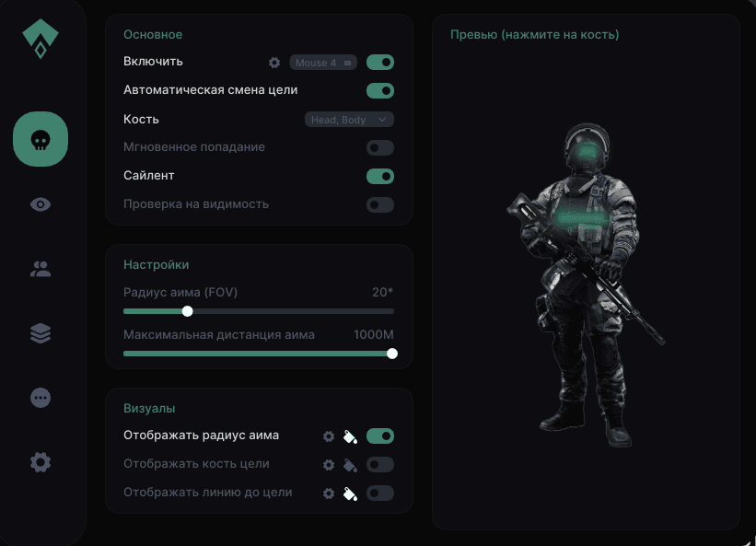756x546 pixels.
Task: Toggle the Включить switch off
Action: [380, 63]
